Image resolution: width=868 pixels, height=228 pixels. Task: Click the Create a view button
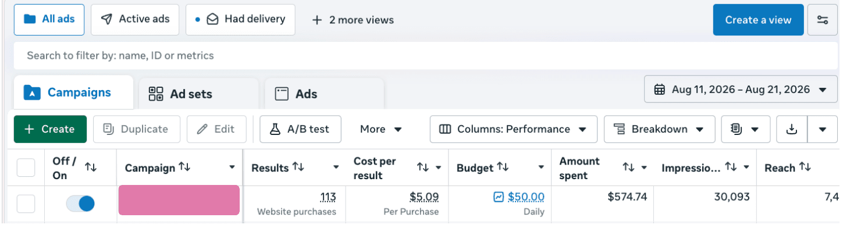point(758,20)
